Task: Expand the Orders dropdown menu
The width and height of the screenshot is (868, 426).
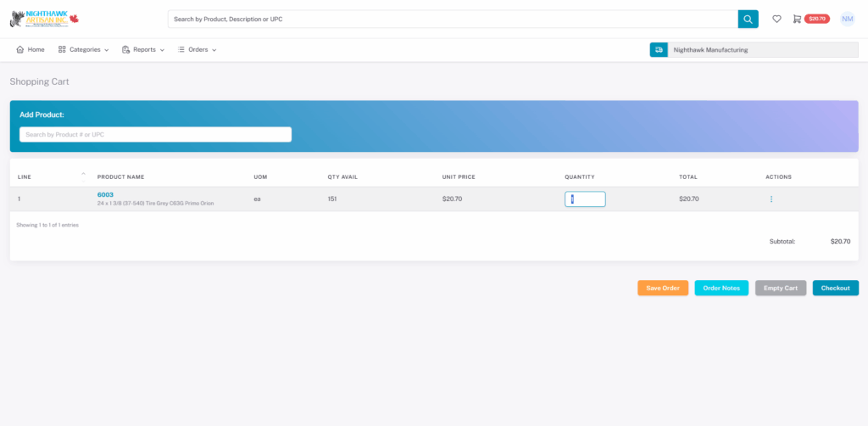Action: pos(197,50)
